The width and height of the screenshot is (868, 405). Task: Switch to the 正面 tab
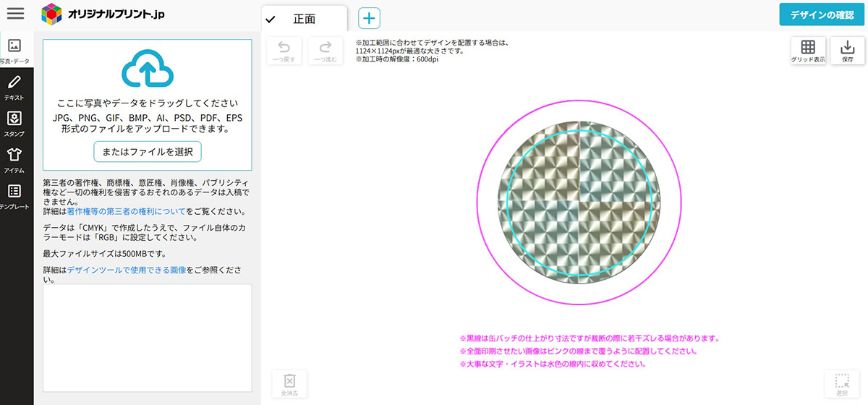pyautogui.click(x=304, y=19)
